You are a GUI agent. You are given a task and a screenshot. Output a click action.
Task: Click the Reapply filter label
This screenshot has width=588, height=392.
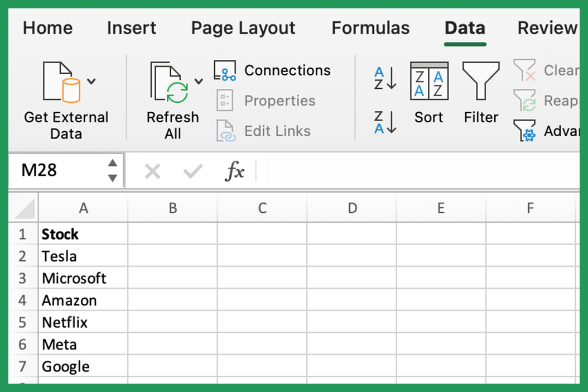click(562, 101)
